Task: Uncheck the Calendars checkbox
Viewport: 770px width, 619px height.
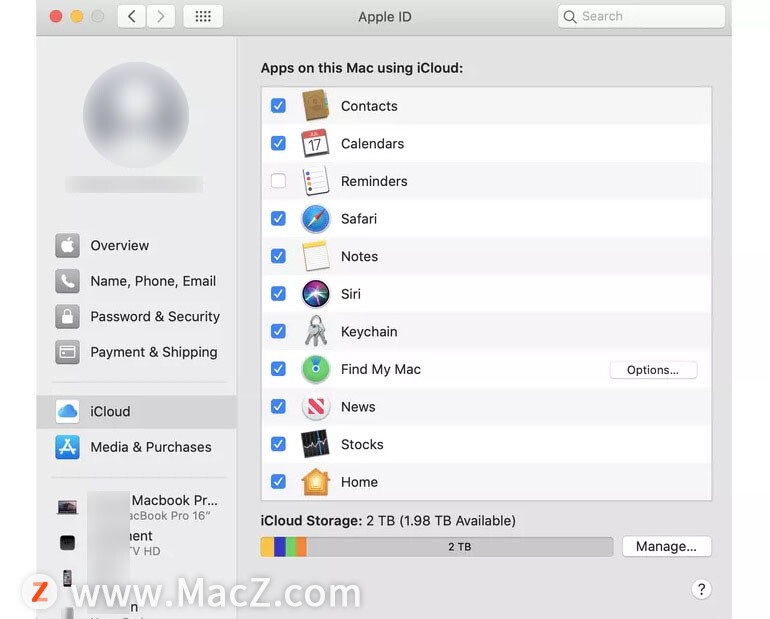Action: point(278,143)
